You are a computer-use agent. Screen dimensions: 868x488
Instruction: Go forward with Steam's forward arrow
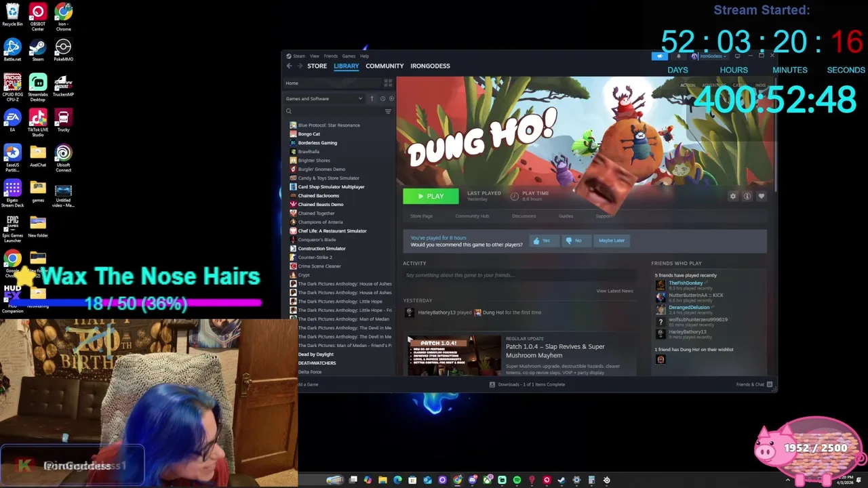[x=299, y=66]
